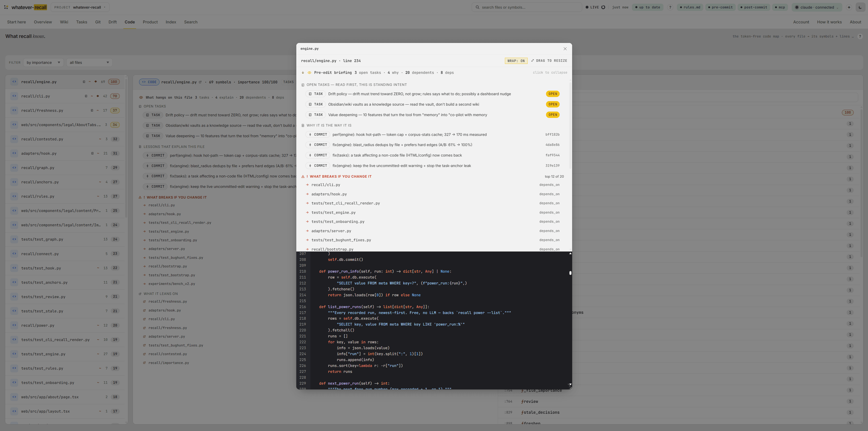The height and width of the screenshot is (431, 868).
Task: Collapse the What hangs on this file section
Action: pyautogui.click(x=212, y=98)
